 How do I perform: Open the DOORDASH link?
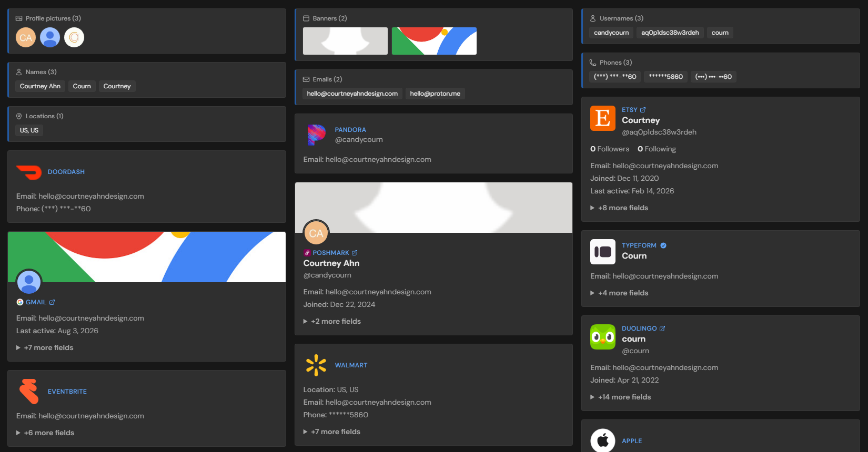coord(66,172)
